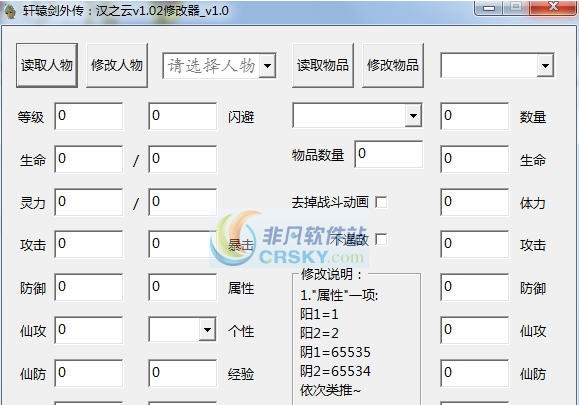Click the 修改说明 group heading
The width and height of the screenshot is (579, 405).
point(331,274)
